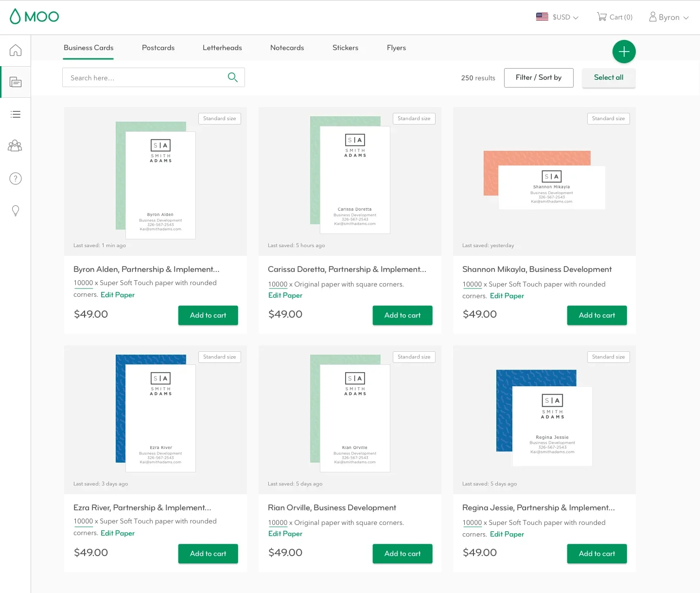Viewport: 700px width, 593px height.
Task: Open the list view sidebar icon
Action: pyautogui.click(x=16, y=114)
